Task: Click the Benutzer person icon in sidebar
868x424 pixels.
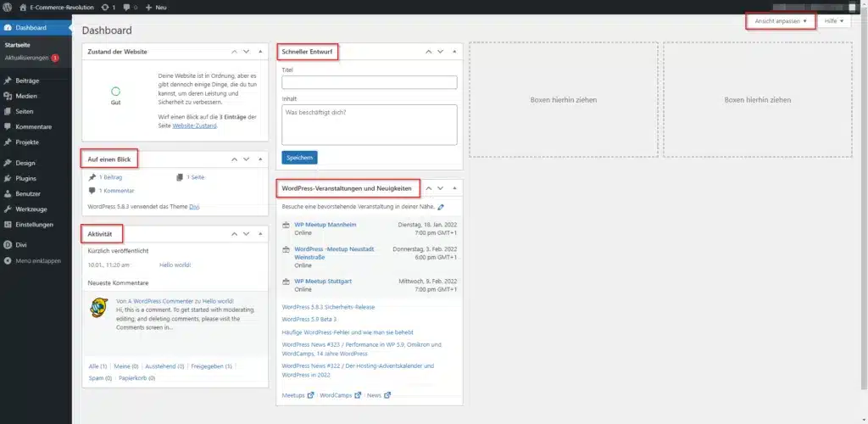Action: 7,194
